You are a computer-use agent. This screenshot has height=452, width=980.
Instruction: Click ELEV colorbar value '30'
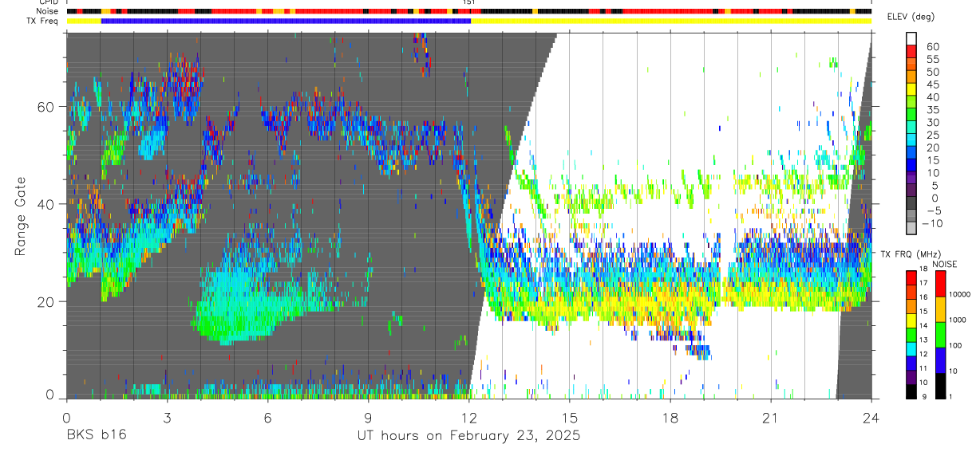tap(933, 122)
